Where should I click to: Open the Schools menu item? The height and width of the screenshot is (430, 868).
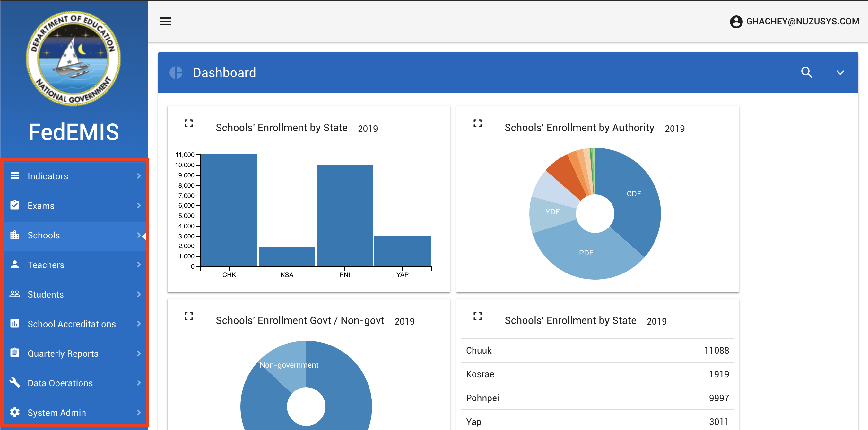click(44, 235)
